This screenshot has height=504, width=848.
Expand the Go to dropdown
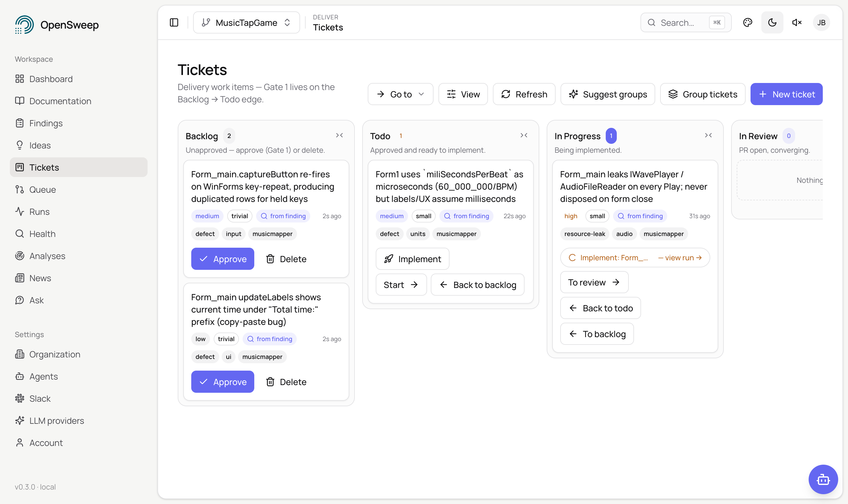(x=400, y=94)
